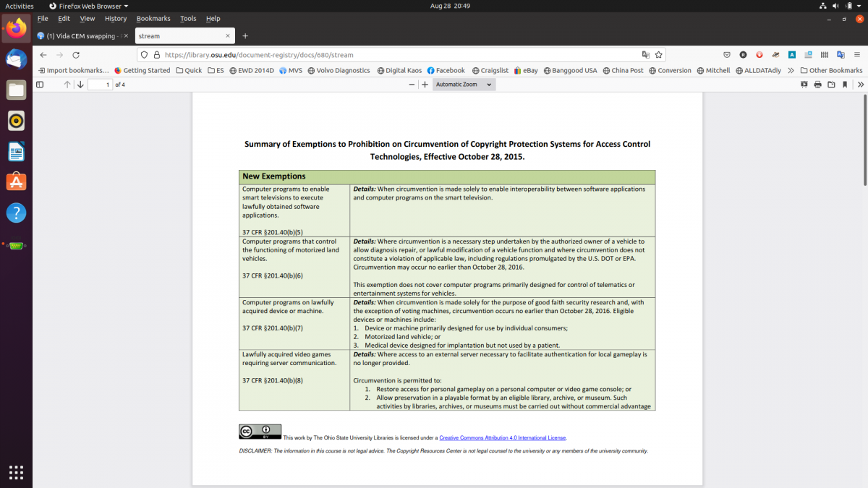Click the page number input field
This screenshot has width=868, height=488.
tap(99, 84)
